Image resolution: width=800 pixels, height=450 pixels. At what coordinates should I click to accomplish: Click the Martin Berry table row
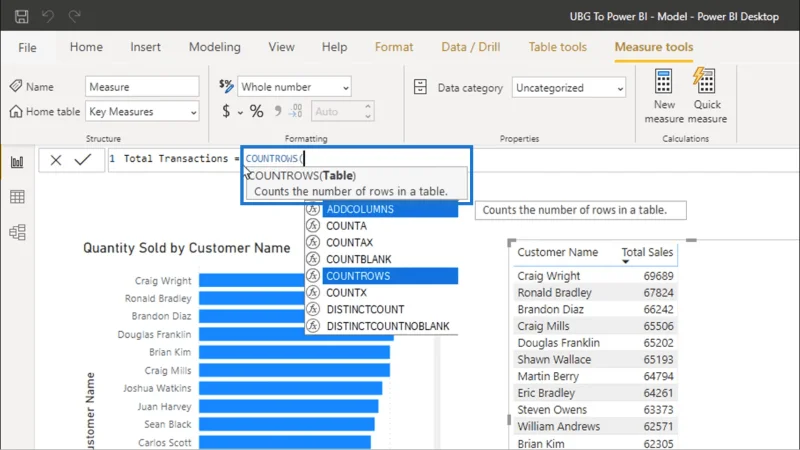pos(595,377)
